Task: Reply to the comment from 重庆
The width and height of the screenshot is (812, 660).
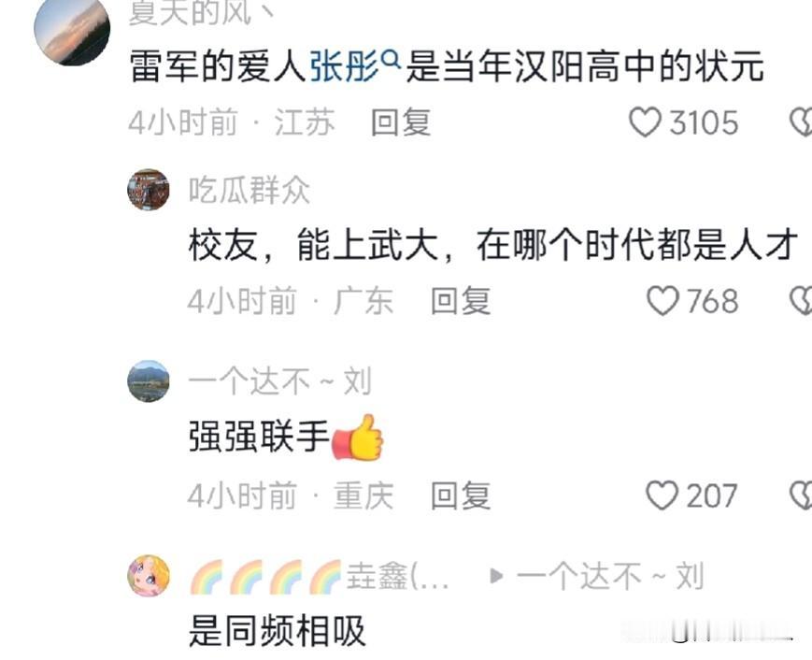Action: tap(461, 495)
